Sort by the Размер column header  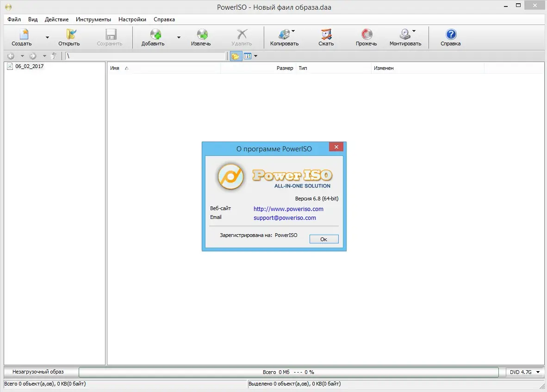pos(258,68)
